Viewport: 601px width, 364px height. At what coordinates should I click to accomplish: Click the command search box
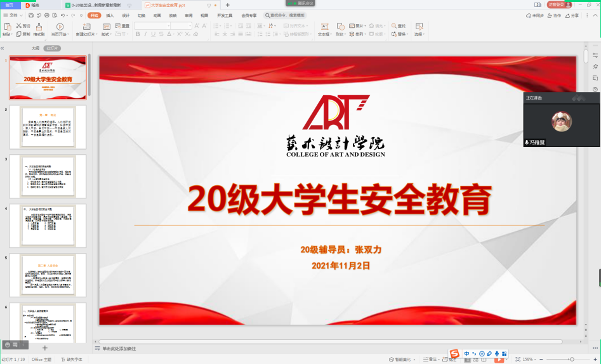pyautogui.click(x=285, y=15)
